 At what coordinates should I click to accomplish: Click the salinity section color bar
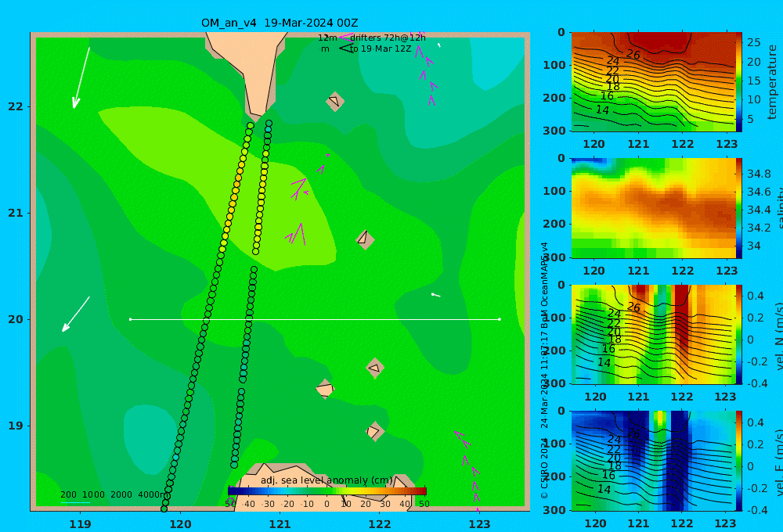tap(738, 208)
